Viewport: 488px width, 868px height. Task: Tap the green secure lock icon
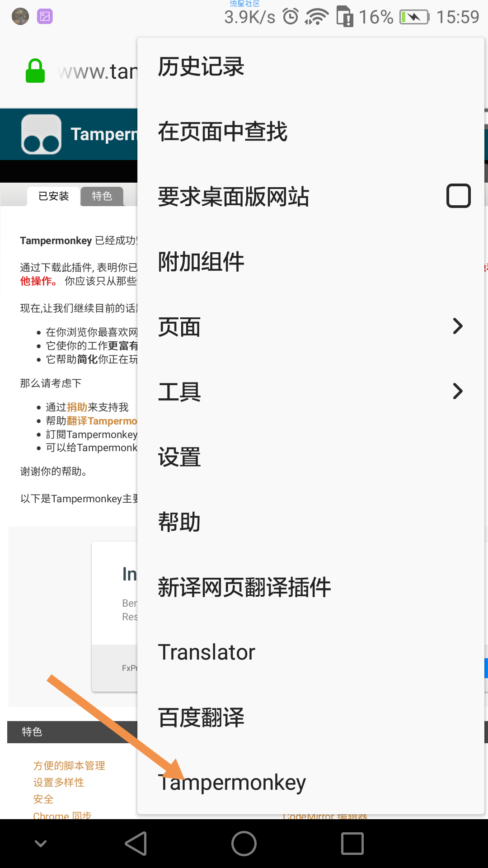[x=35, y=71]
